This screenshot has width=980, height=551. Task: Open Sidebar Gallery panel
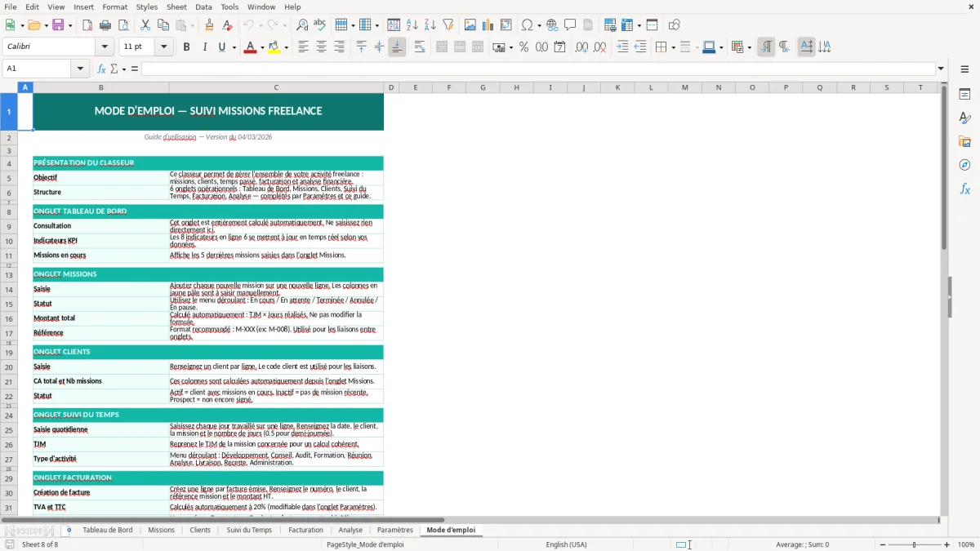coord(964,141)
